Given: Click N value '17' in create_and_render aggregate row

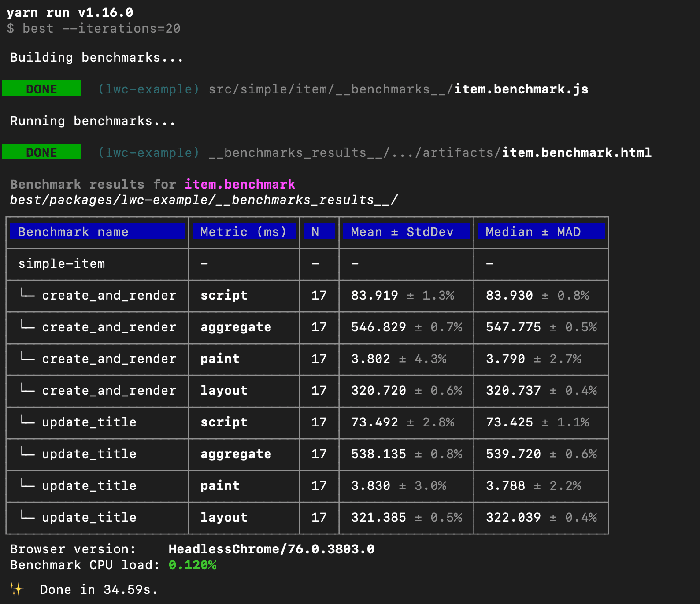Looking at the screenshot, I should (319, 327).
